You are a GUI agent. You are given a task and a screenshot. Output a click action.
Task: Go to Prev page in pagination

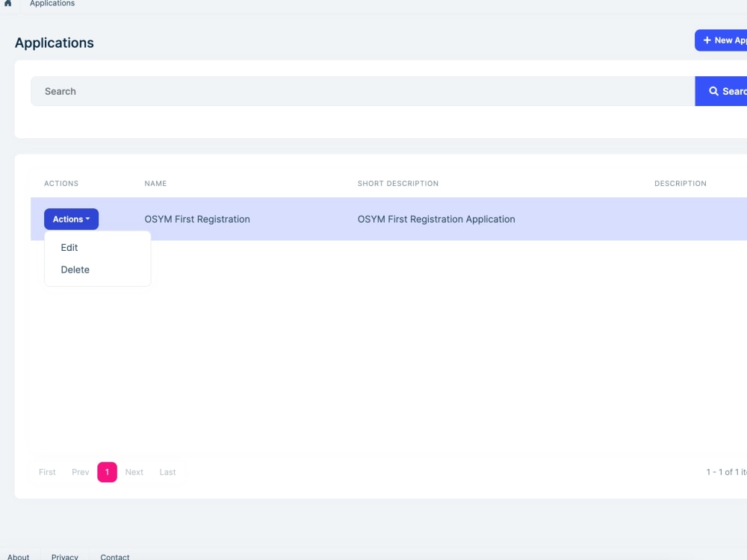point(81,472)
